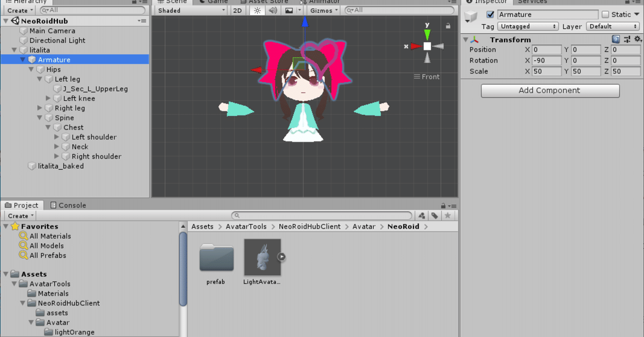Enable the Static checkbox for Armature

click(x=607, y=14)
